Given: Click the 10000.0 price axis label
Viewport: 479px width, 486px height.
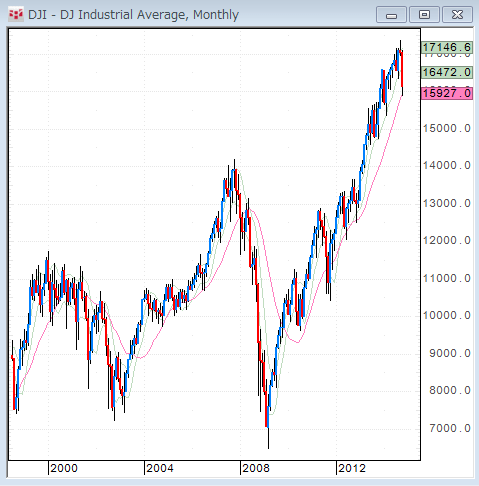Looking at the screenshot, I should [447, 315].
